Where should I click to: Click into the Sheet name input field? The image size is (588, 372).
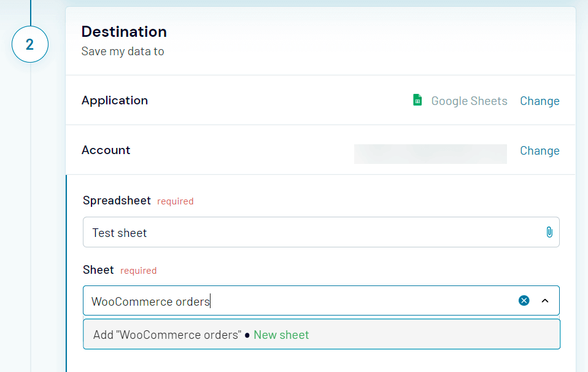pyautogui.click(x=321, y=300)
